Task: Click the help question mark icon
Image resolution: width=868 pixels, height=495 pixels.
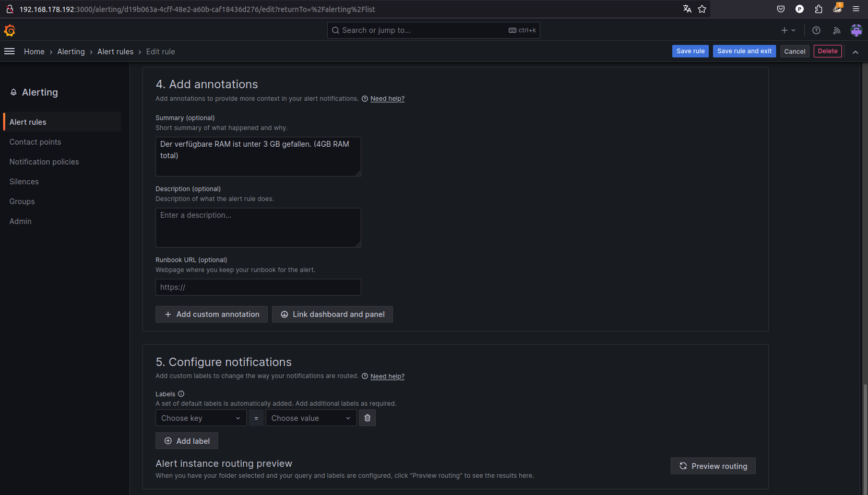Action: pos(816,30)
